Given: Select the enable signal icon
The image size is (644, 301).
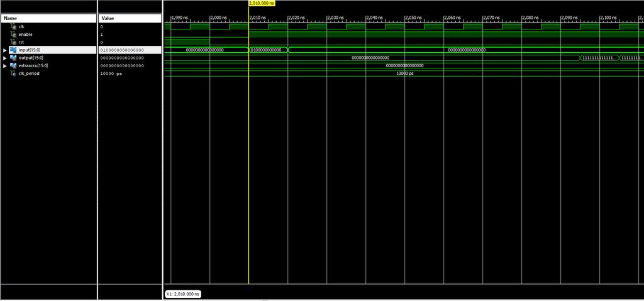Looking at the screenshot, I should pos(14,35).
